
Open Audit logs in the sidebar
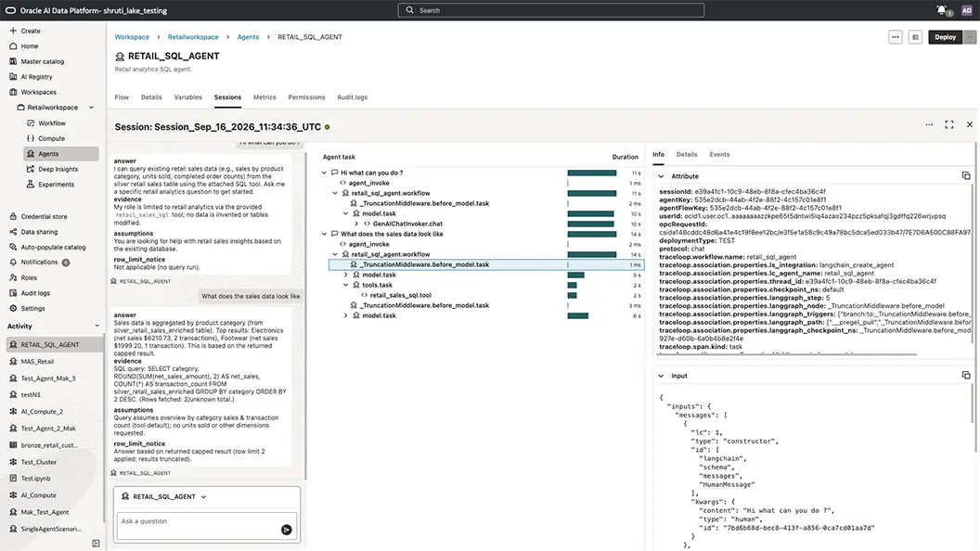coord(35,293)
